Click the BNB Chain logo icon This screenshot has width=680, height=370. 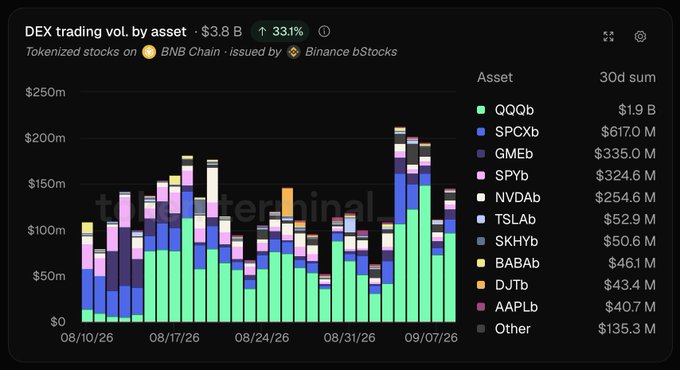[x=149, y=52]
